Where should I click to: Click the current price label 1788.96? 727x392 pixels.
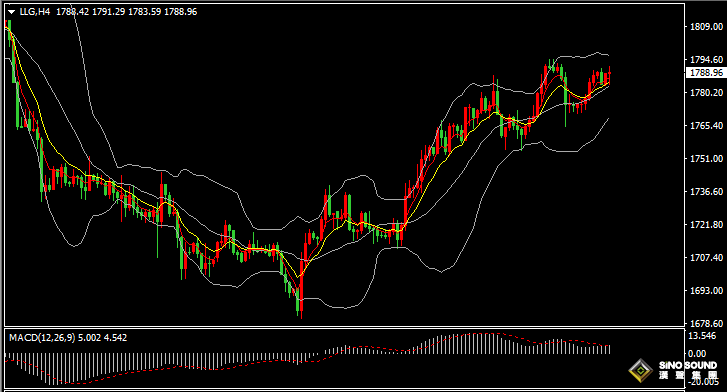706,73
